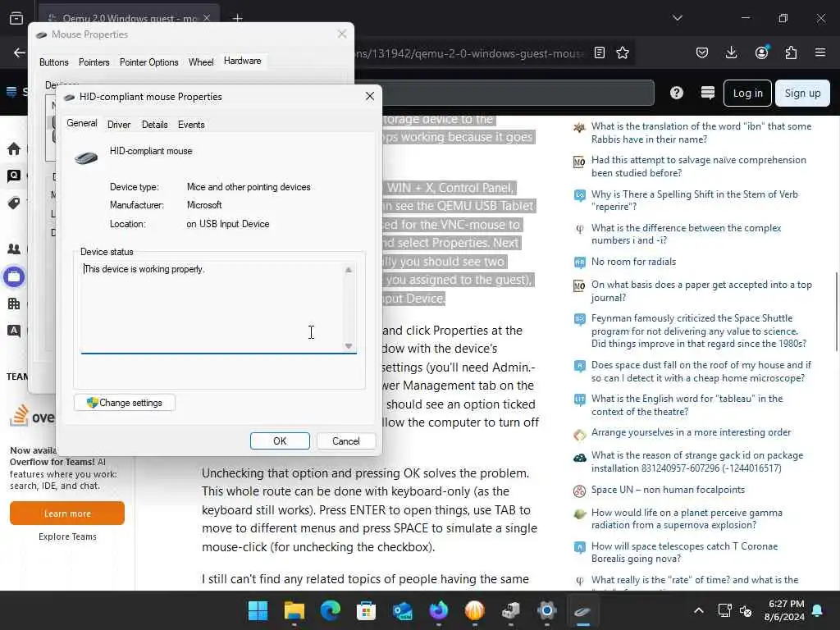The image size is (840, 630).
Task: Click Cancel in HID-compliant mouse Properties
Action: pyautogui.click(x=345, y=441)
